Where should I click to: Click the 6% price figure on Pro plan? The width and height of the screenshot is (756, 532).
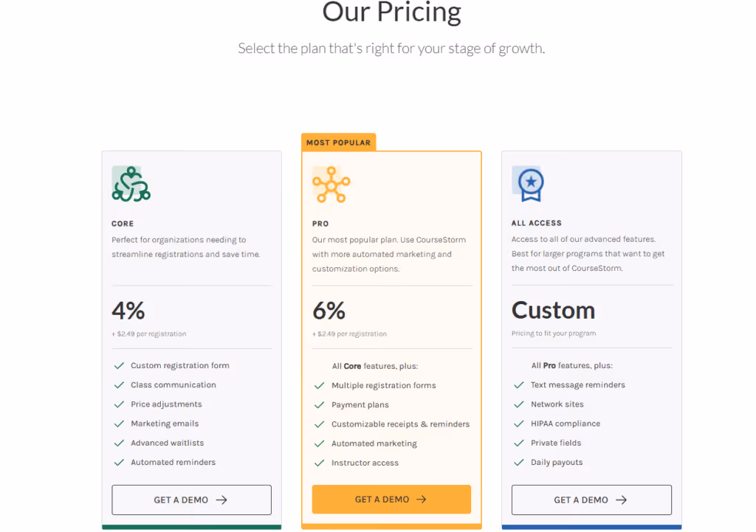pyautogui.click(x=329, y=311)
